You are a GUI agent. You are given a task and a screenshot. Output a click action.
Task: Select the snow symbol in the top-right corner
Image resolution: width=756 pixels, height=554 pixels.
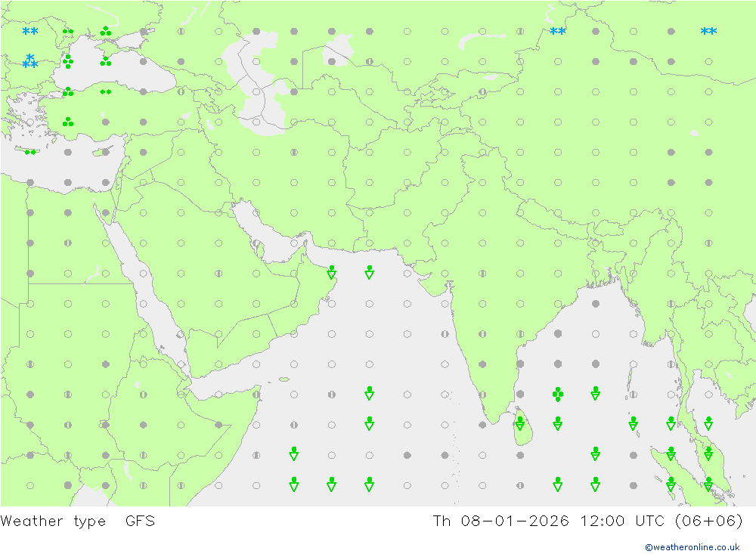point(708,31)
